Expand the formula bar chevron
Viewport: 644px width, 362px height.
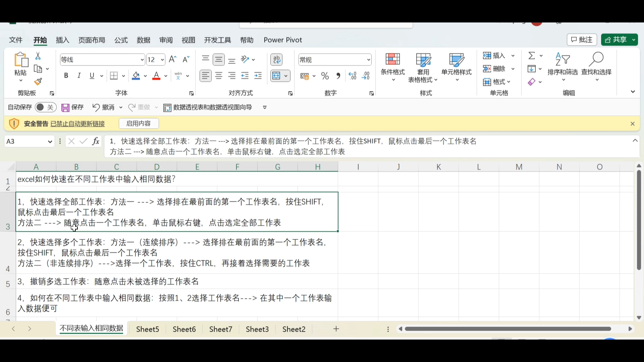tap(635, 141)
